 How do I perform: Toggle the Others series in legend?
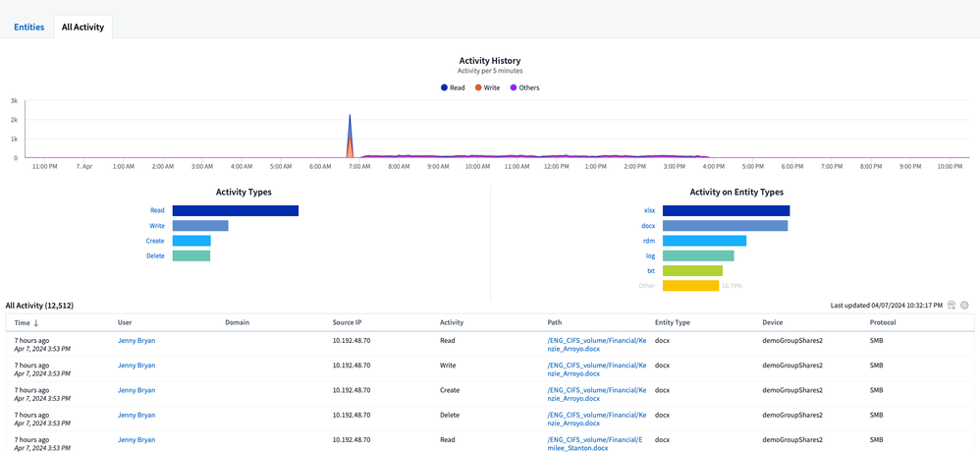(523, 87)
